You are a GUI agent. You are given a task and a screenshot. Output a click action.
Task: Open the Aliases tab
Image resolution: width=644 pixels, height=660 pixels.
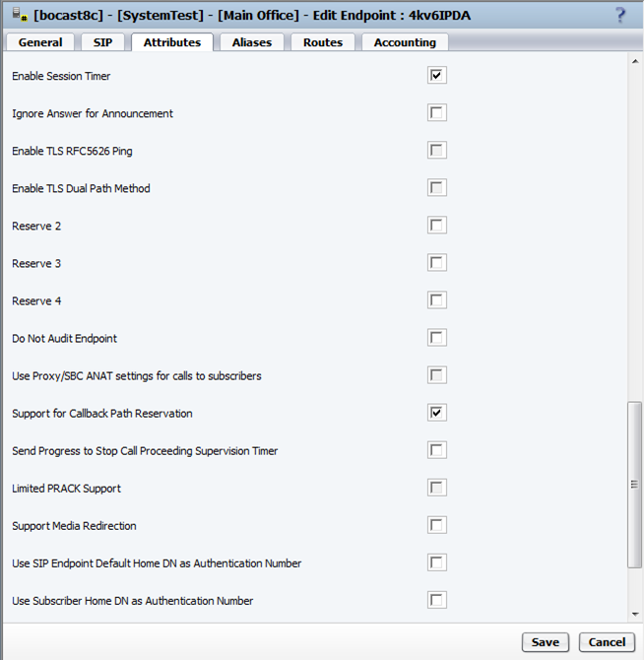252,42
